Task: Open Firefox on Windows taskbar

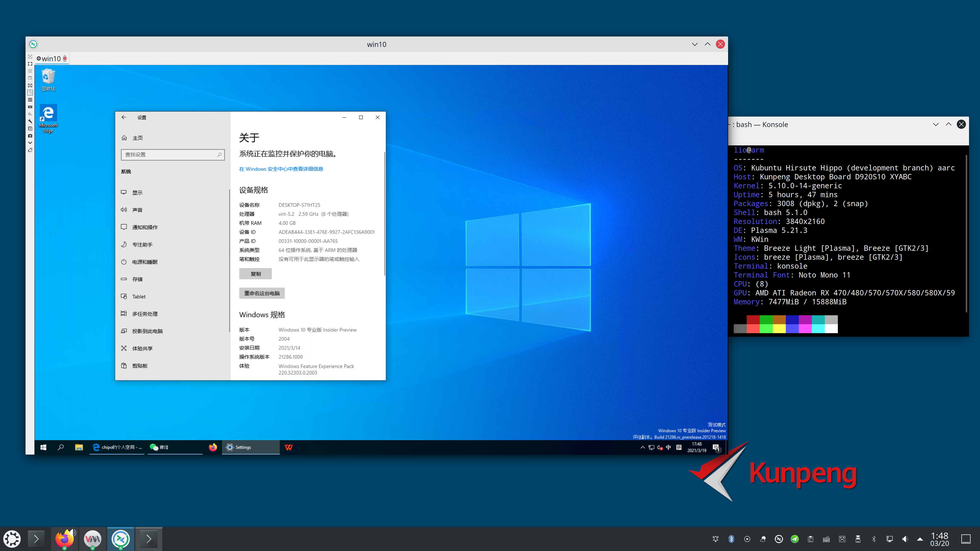Action: (x=213, y=447)
